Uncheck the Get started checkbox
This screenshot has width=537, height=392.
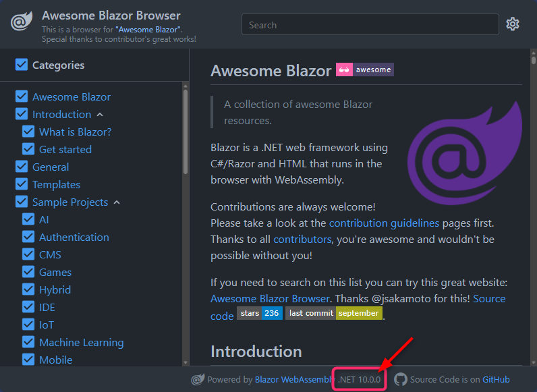pos(28,148)
